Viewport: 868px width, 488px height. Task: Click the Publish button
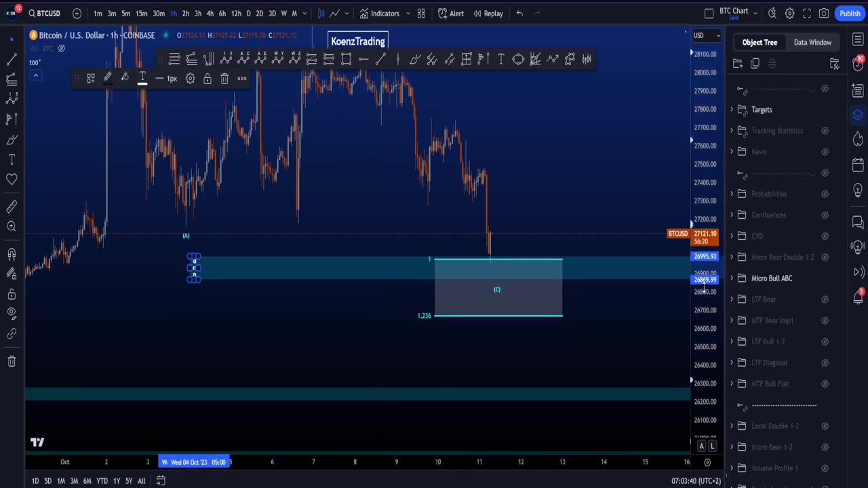850,14
